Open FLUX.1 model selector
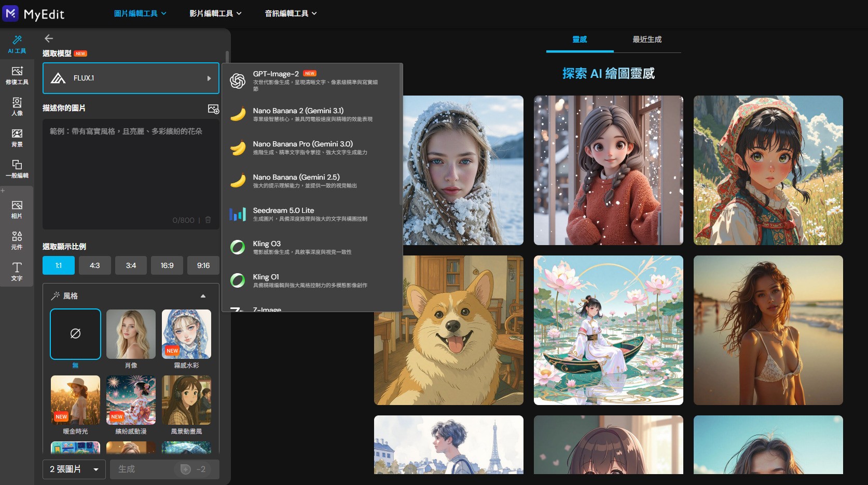 coord(131,78)
